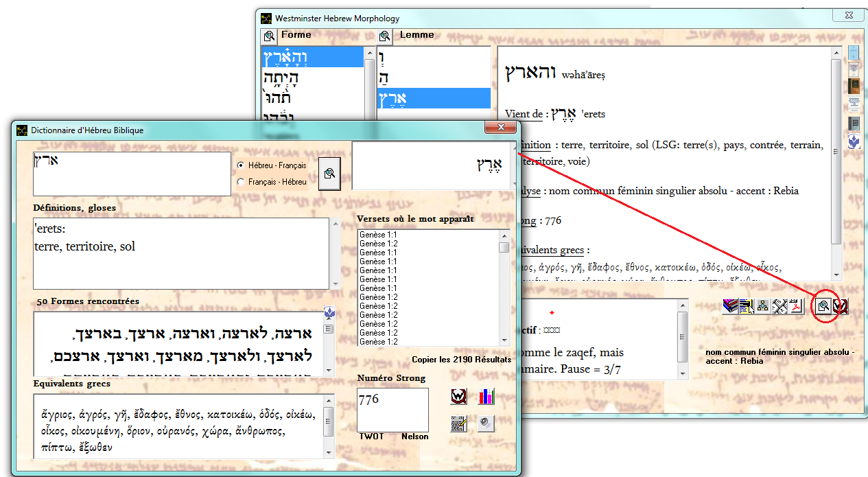Open the tree diagram icon in Westminster toolbar
This screenshot has height=477, width=868.
[x=762, y=307]
